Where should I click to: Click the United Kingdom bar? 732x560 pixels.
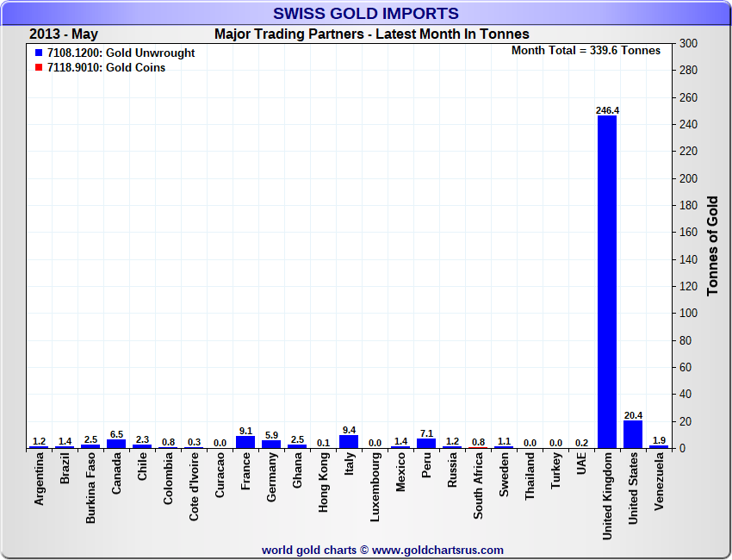pyautogui.click(x=606, y=282)
